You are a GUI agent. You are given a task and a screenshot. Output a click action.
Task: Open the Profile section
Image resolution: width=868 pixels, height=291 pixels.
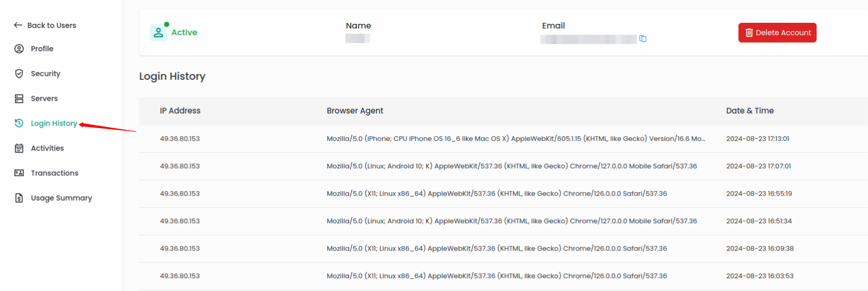(x=42, y=49)
